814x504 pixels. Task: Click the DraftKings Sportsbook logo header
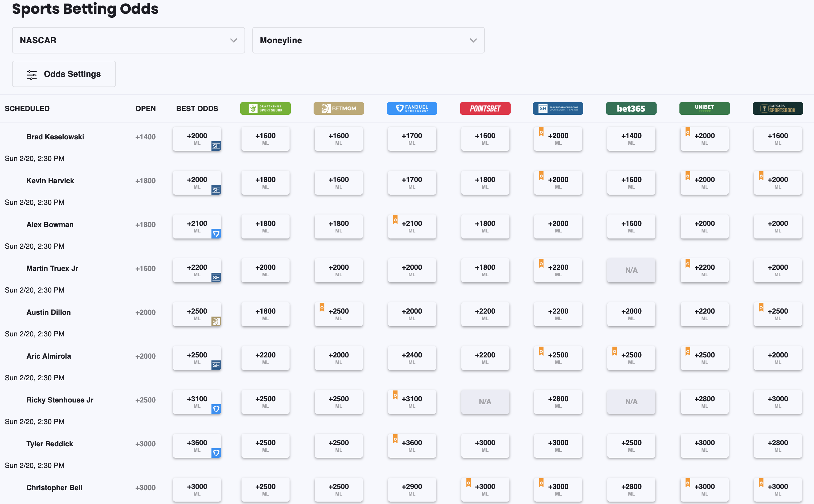(x=265, y=108)
